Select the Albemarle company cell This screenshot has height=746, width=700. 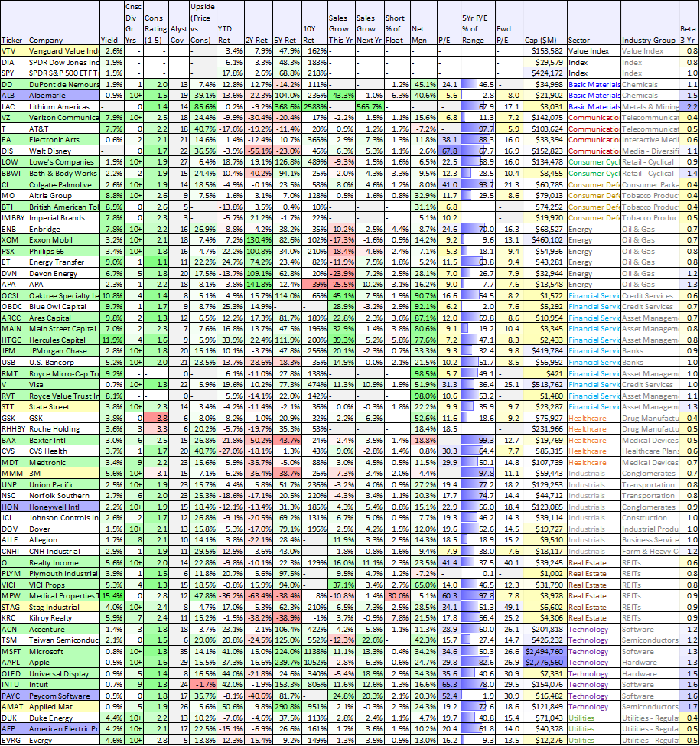(x=63, y=95)
